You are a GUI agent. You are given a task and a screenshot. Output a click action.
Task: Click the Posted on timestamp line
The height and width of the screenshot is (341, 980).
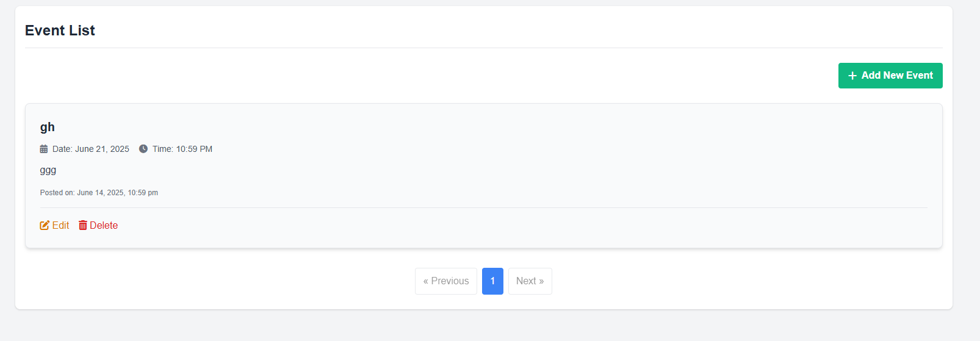[x=99, y=193]
